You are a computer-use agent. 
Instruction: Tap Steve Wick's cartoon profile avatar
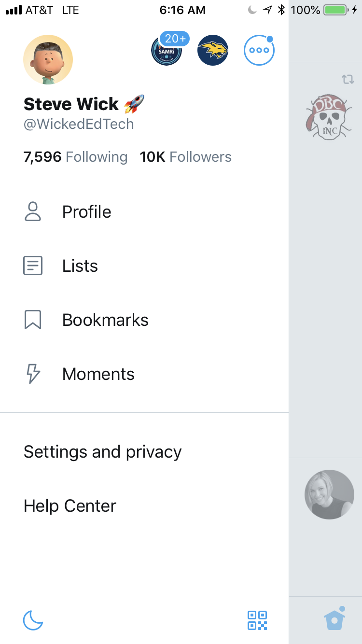click(48, 60)
